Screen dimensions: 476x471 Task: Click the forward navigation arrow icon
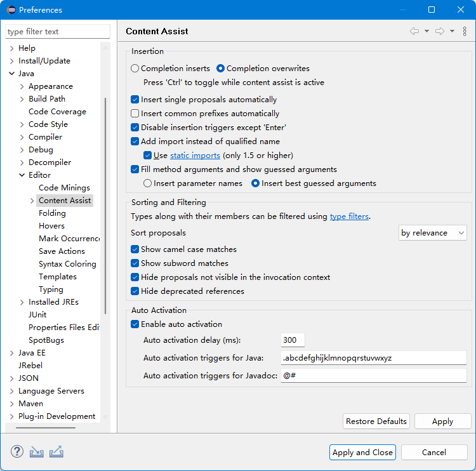click(439, 31)
